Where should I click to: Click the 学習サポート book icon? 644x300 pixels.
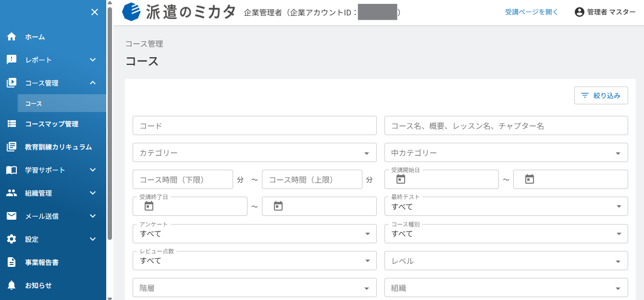point(12,170)
